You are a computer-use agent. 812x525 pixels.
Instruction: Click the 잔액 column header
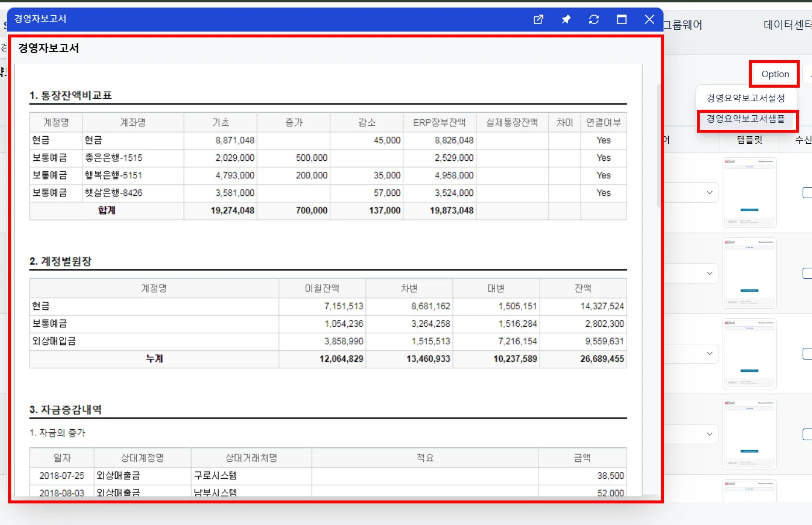(x=583, y=288)
